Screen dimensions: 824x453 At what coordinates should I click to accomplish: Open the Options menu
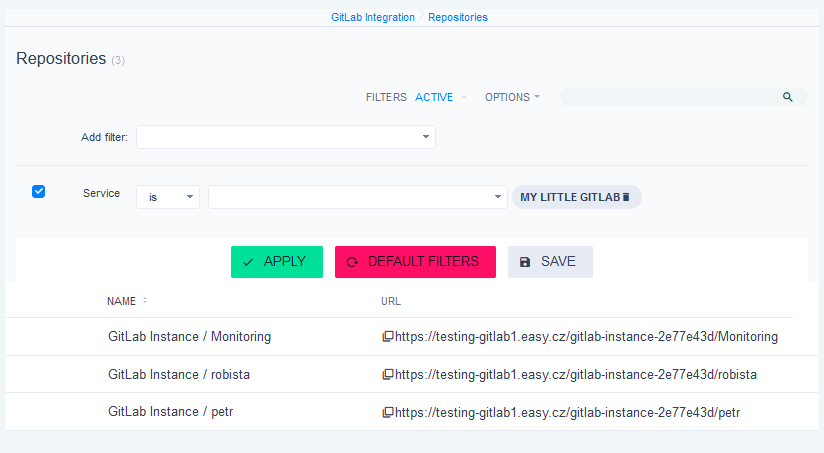pos(512,98)
